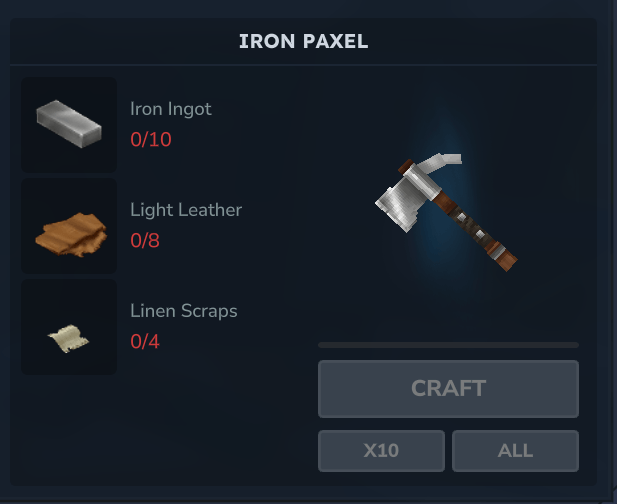The image size is (617, 504).
Task: Click the Iron Ingot name label
Action: click(171, 109)
